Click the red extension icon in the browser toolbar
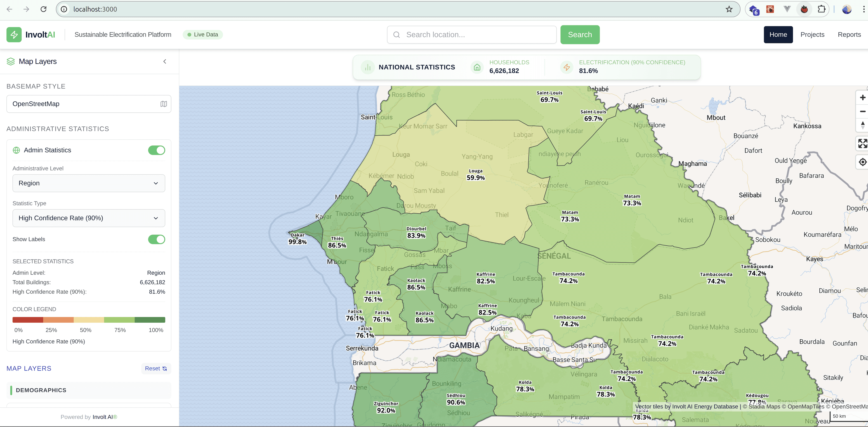 (770, 9)
